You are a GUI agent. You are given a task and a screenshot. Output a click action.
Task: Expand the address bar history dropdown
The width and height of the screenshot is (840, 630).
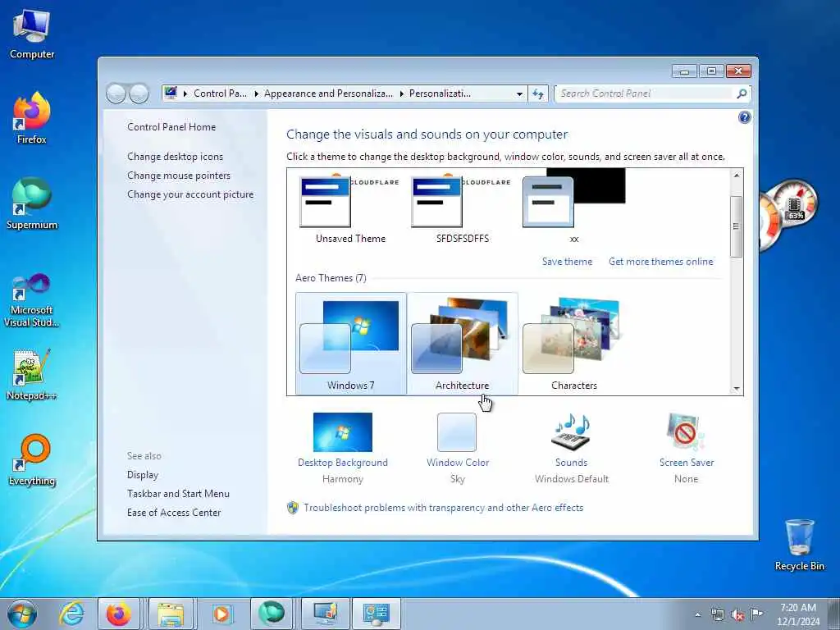(519, 94)
